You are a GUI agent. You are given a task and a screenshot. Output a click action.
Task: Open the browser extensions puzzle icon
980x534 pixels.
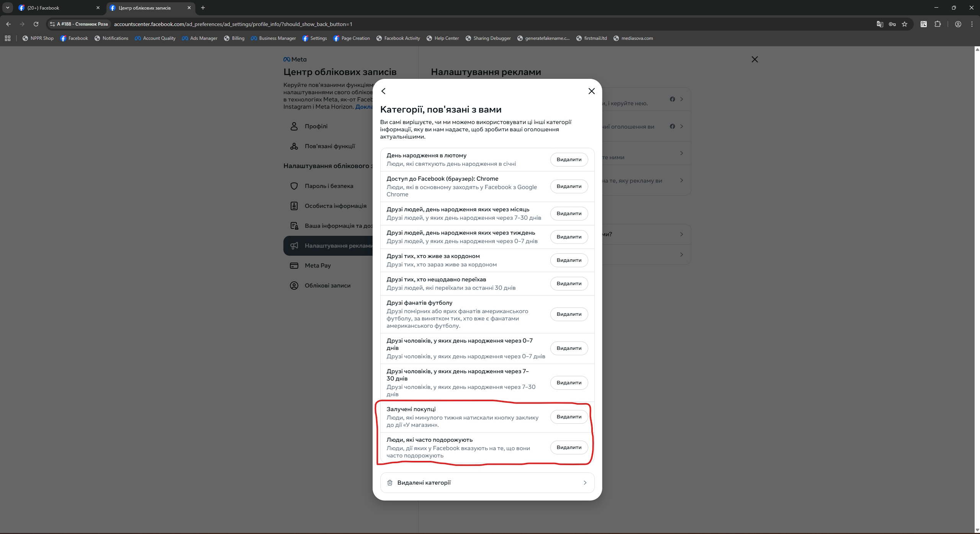[937, 24]
